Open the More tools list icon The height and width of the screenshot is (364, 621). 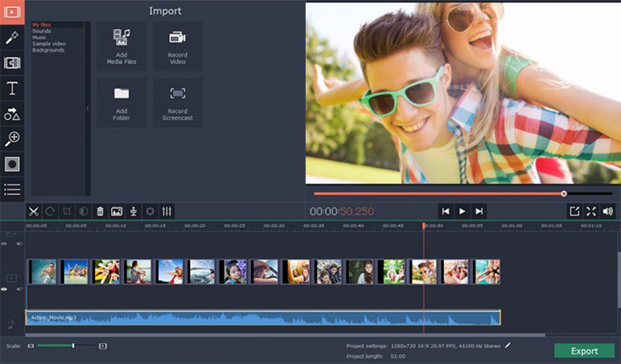click(12, 190)
